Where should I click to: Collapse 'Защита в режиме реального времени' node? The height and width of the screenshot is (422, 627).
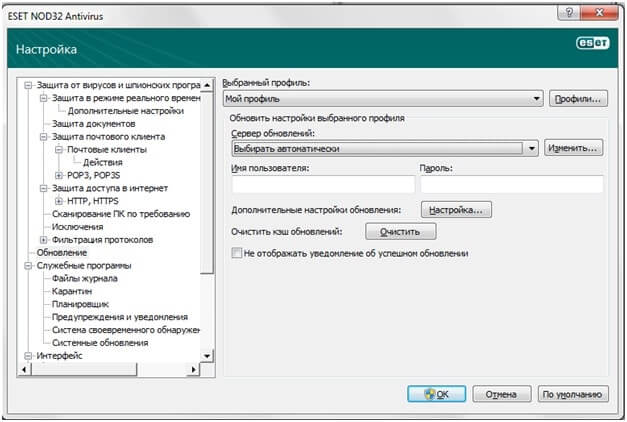click(43, 98)
